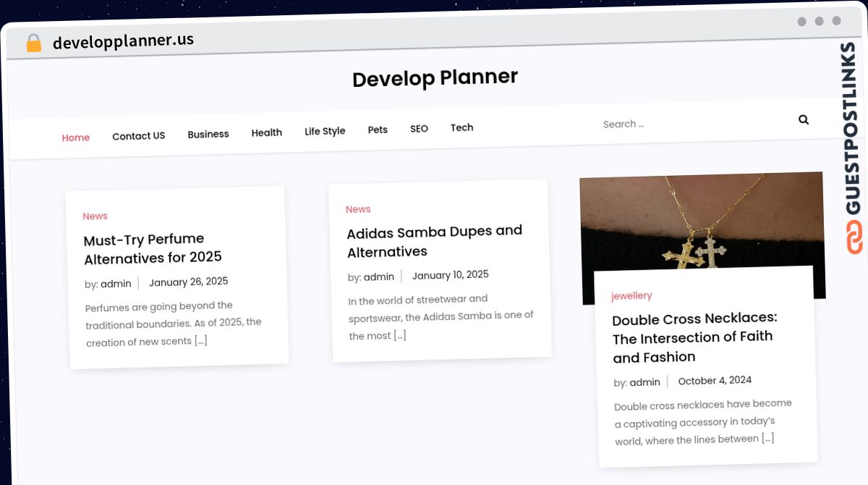Screen dimensions: 868x485
Task: Click admin author on perfume post
Action: click(x=116, y=284)
